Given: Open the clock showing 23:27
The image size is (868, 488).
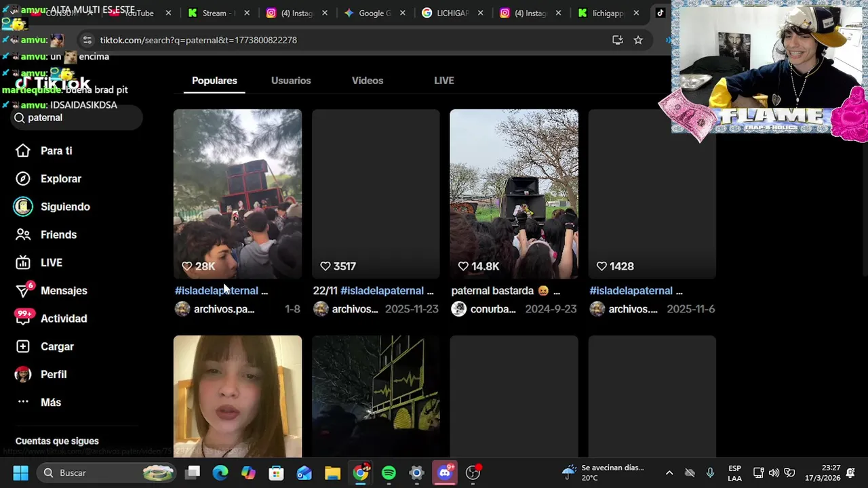Looking at the screenshot, I should [823, 472].
